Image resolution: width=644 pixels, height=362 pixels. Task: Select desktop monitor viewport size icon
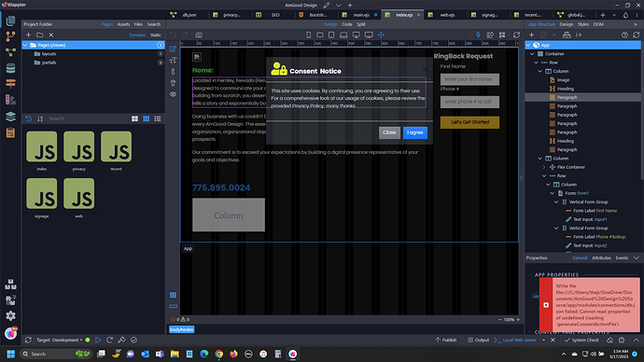point(357,35)
